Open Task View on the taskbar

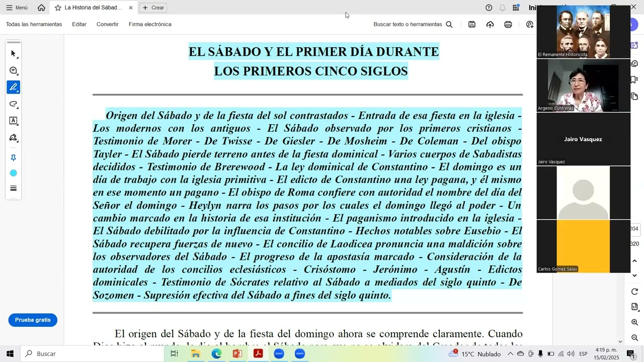(175, 353)
